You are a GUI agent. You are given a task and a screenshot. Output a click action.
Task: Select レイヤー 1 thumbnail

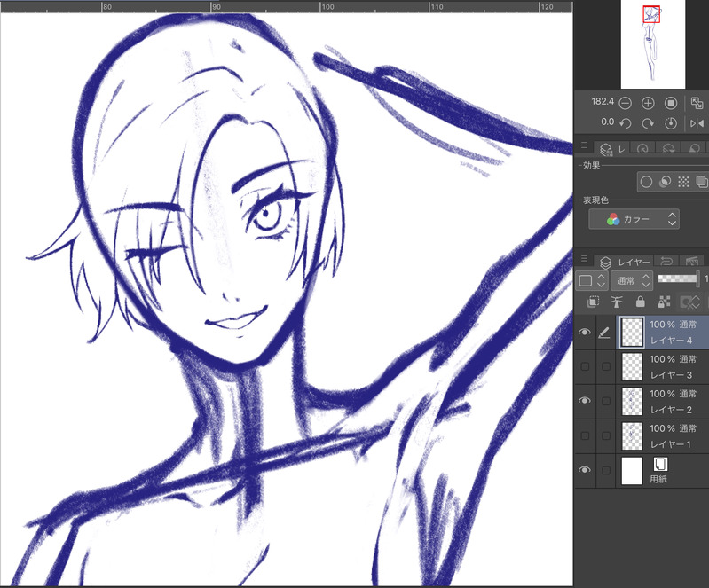click(x=632, y=436)
